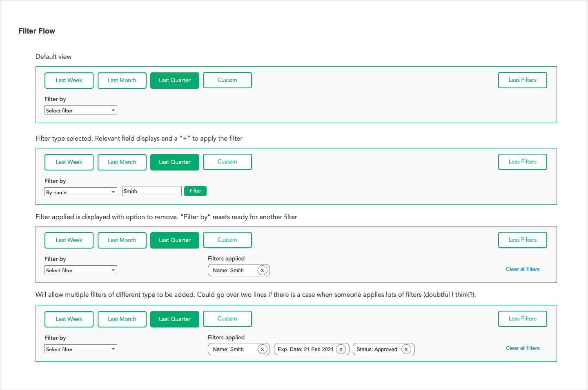The height and width of the screenshot is (390, 588).
Task: Select Last Month in the By name panel
Action: click(122, 162)
